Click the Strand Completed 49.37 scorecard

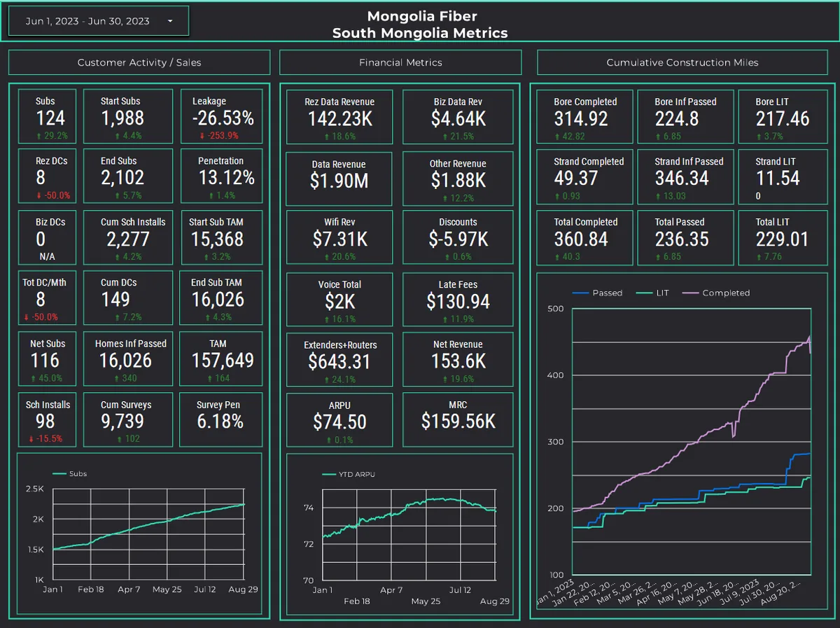point(585,177)
